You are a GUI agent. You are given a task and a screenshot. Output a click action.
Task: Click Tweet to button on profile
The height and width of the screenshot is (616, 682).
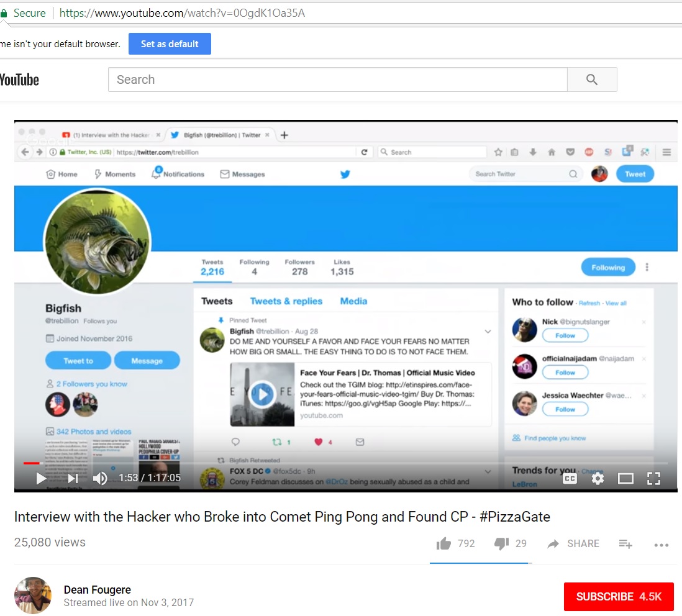click(78, 360)
